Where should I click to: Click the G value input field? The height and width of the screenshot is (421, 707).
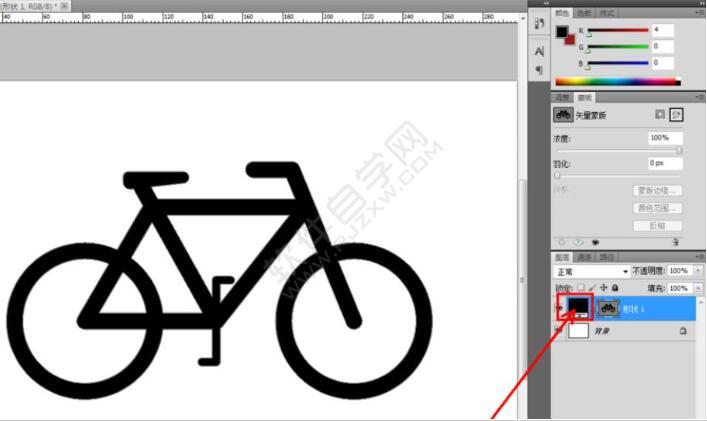click(662, 46)
